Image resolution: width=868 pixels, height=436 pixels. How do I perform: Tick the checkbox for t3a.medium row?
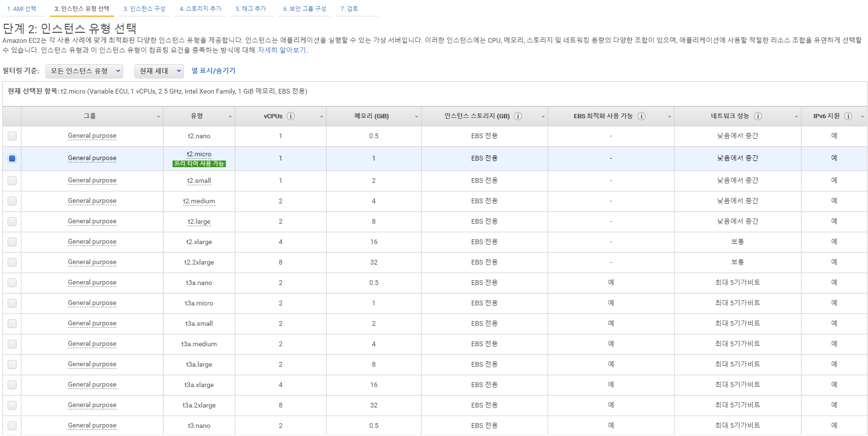coord(12,344)
